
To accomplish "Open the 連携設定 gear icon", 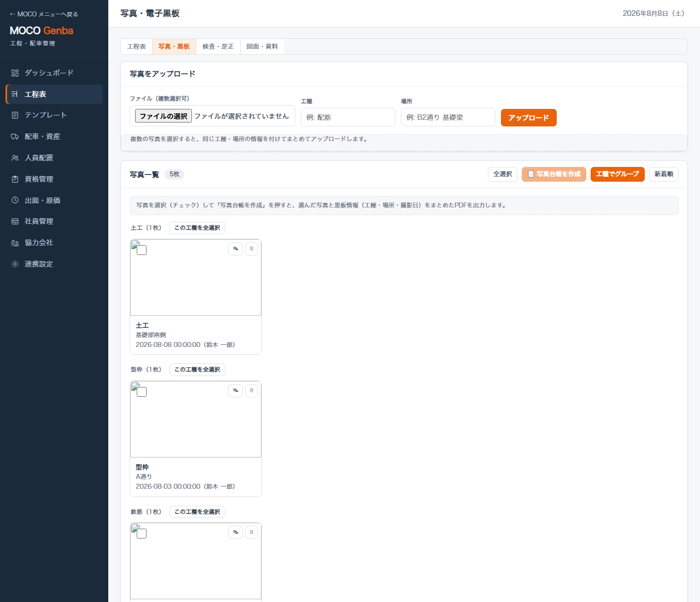I will point(15,264).
